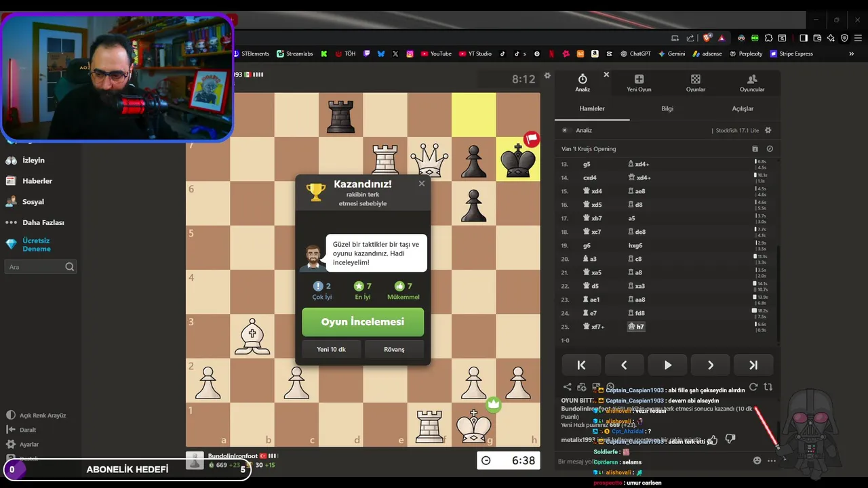Click the search magnifier icon

click(x=69, y=267)
